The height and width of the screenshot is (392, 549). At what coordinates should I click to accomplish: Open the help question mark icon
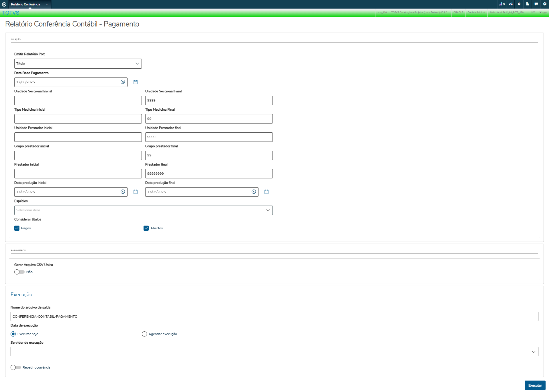pyautogui.click(x=545, y=4)
